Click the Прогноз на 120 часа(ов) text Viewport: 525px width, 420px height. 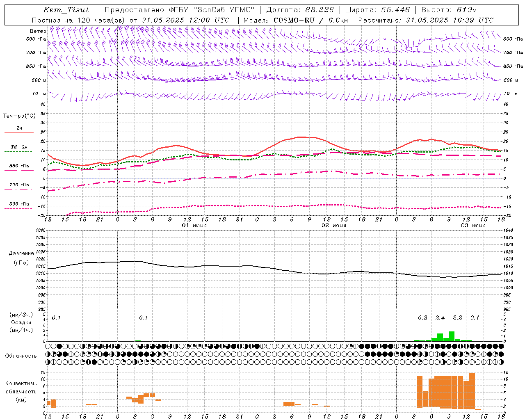click(x=79, y=20)
